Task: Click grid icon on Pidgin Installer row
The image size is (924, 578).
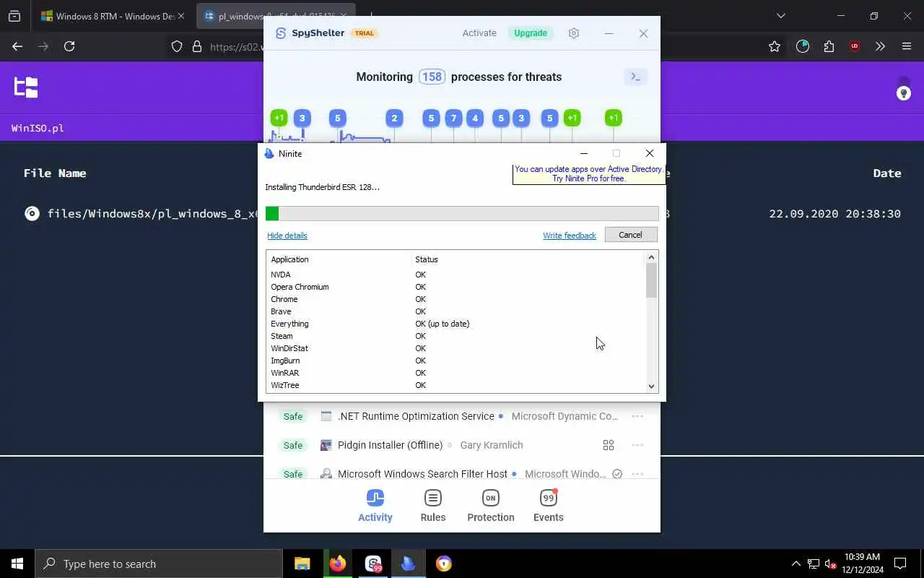Action: point(609,445)
